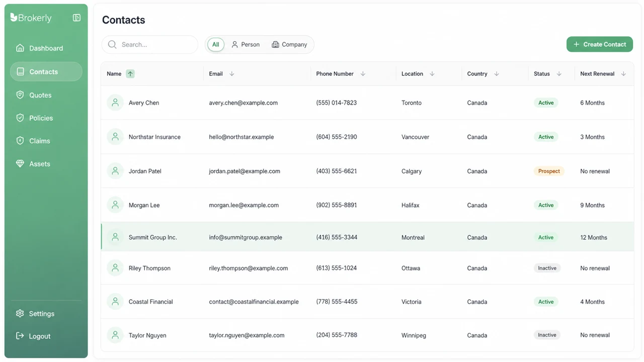Screen dimensions: 644x362
Task: Open Quotes page in sidebar
Action: point(46,95)
